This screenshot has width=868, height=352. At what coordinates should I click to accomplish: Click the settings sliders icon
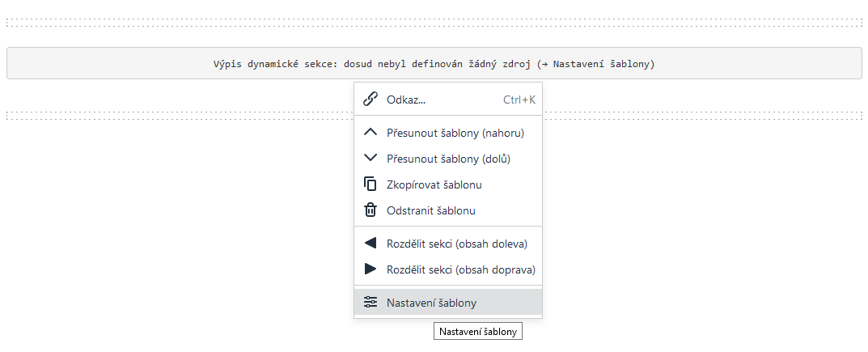(x=370, y=302)
